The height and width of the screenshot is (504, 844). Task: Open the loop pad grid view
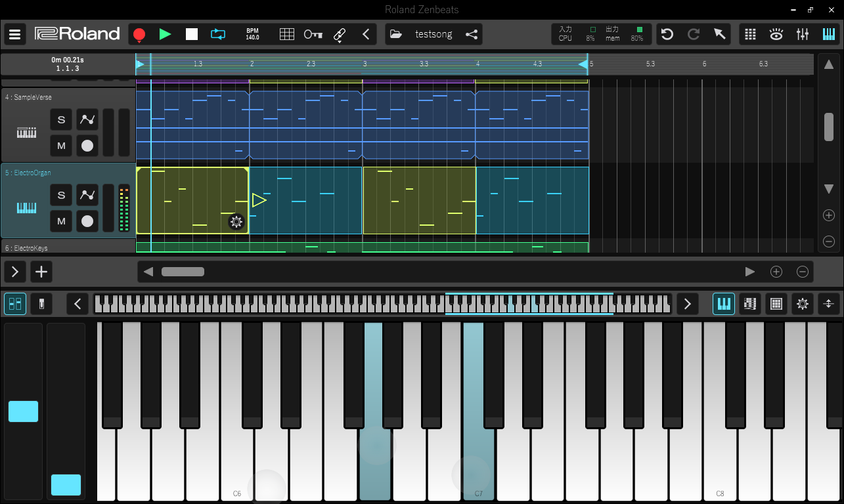[x=751, y=34]
